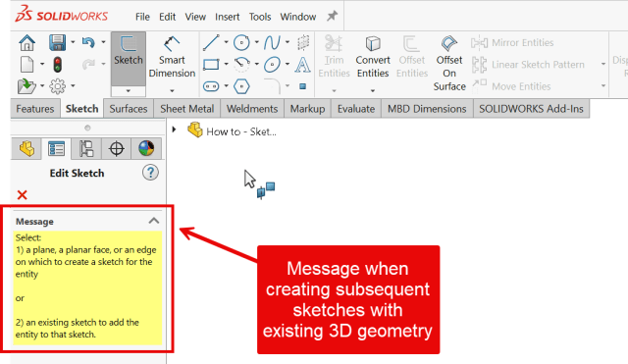Select the Spline sketch tool
Image resolution: width=628 pixels, height=364 pixels.
pyautogui.click(x=272, y=42)
